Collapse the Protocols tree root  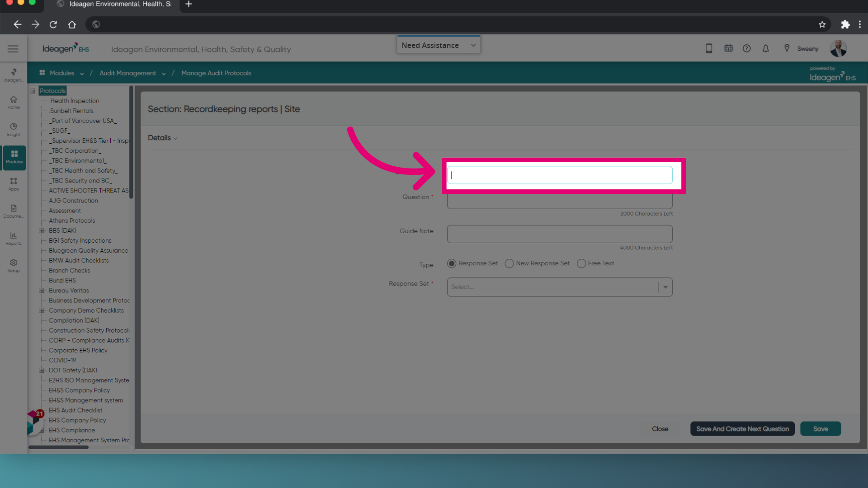pos(33,91)
